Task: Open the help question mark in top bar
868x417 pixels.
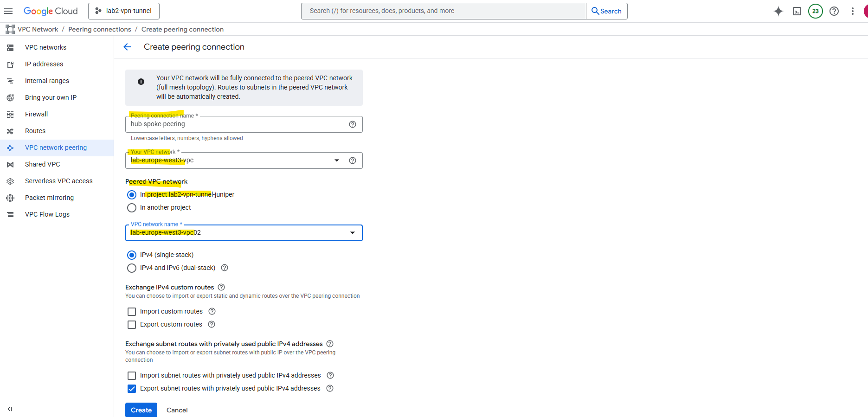Action: [834, 11]
